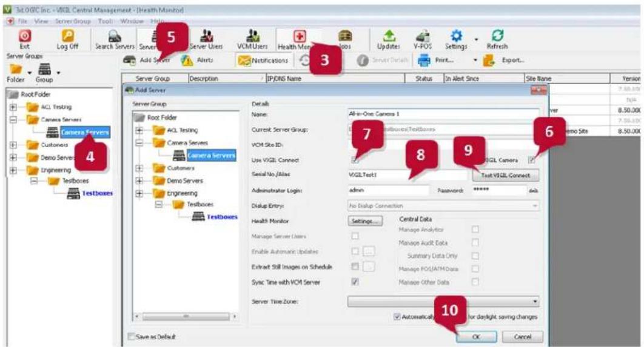Click Cancel in Add Server dialog
The width and height of the screenshot is (644, 347).
click(x=523, y=337)
